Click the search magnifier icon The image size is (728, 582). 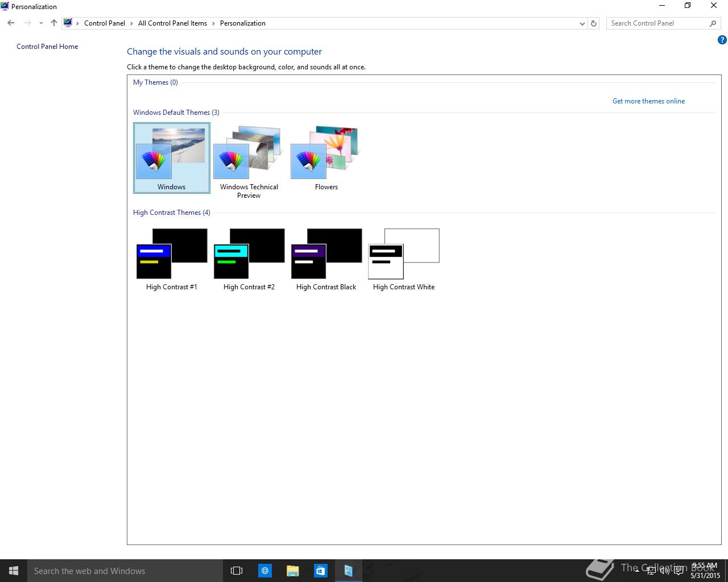click(x=713, y=23)
